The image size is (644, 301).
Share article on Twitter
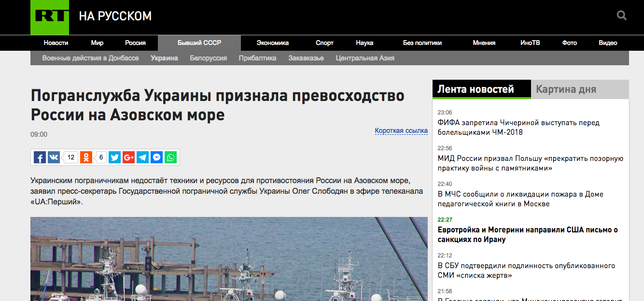coord(114,158)
